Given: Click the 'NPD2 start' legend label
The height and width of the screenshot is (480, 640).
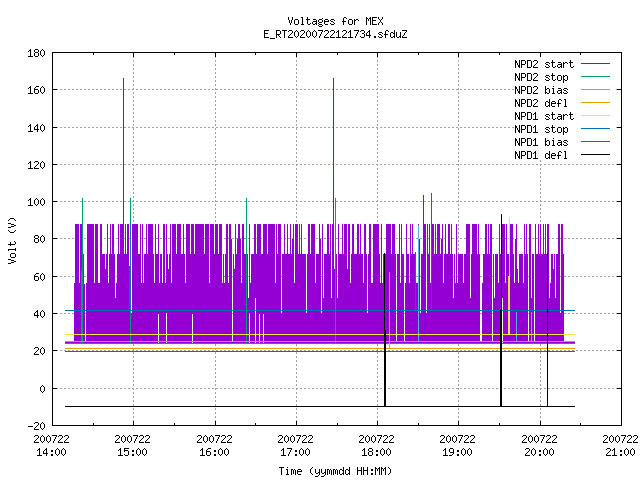Looking at the screenshot, I should coord(544,64).
